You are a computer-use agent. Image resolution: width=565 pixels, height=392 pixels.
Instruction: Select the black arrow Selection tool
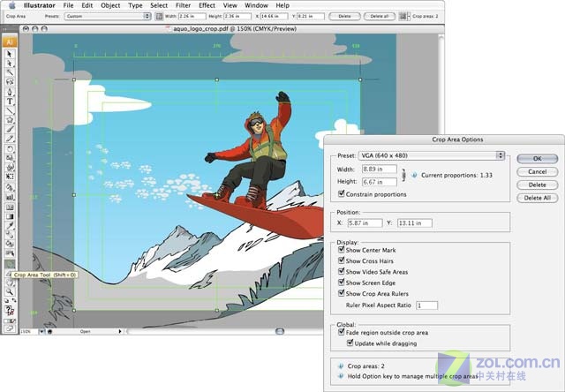(10, 54)
